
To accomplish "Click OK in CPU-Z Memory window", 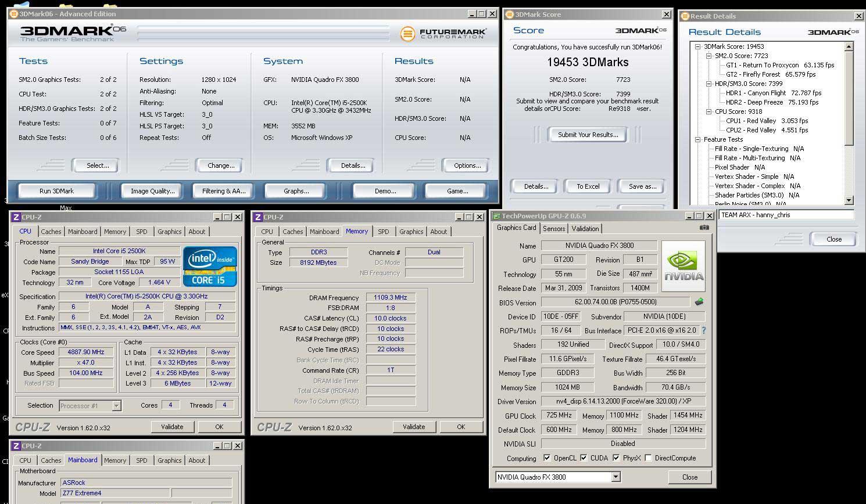I will point(460,426).
